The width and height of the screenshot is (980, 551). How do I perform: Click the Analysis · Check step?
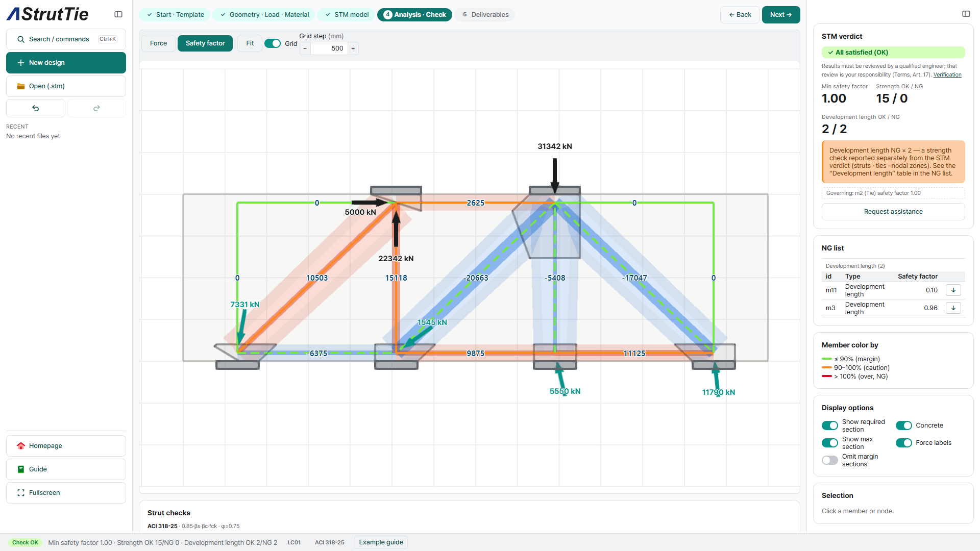415,15
